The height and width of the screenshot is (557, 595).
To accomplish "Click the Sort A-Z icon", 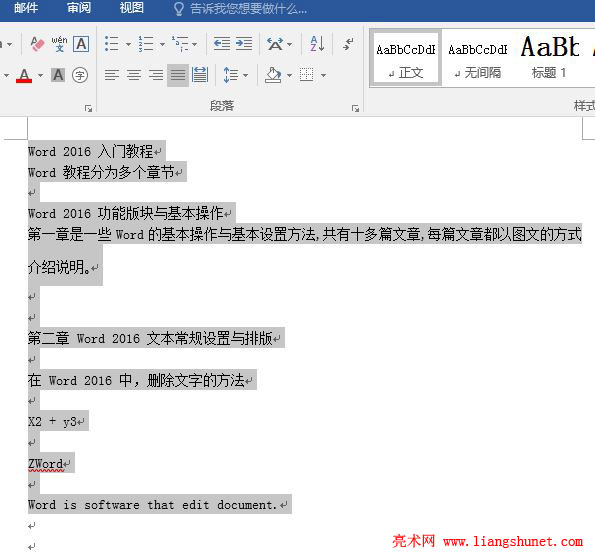I will (x=317, y=44).
